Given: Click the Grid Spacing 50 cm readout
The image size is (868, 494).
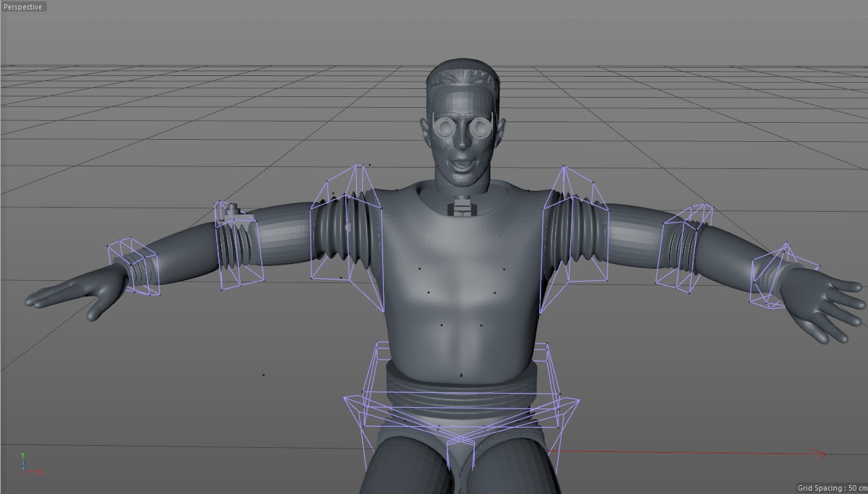Looking at the screenshot, I should coord(831,488).
